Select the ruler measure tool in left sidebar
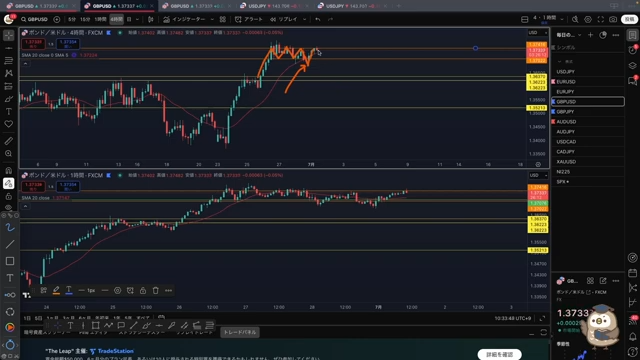640x360 pixels. (x=9, y=141)
